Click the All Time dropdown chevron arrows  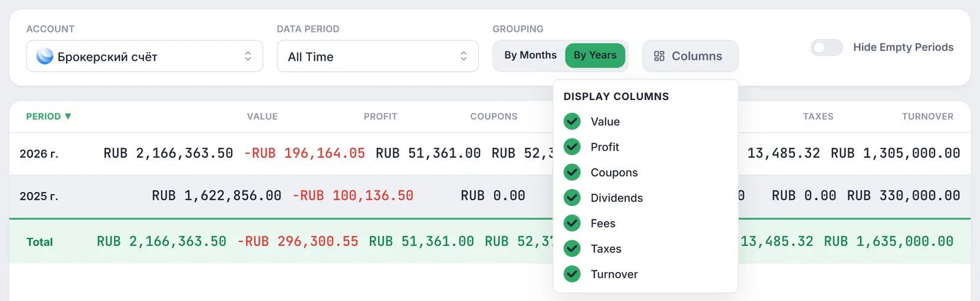(464, 56)
